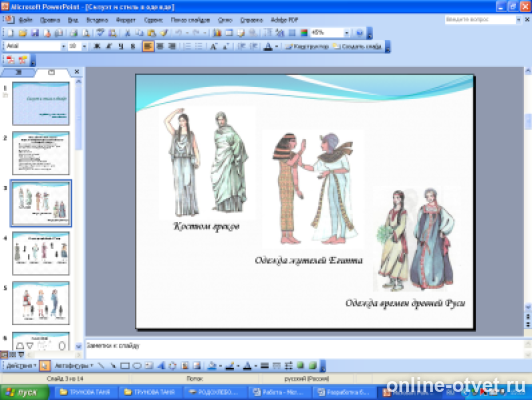Open the Arial font name dropdown
The width and height of the screenshot is (532, 400).
coord(63,46)
